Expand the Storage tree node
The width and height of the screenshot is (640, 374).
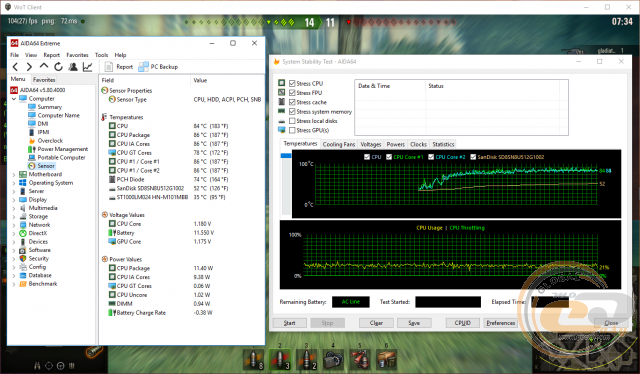pyautogui.click(x=14, y=216)
